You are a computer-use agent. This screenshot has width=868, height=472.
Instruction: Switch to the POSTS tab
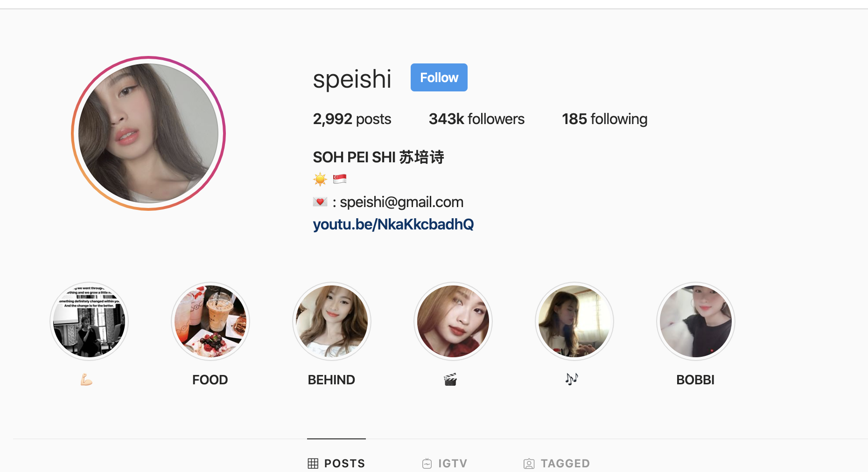(x=336, y=463)
